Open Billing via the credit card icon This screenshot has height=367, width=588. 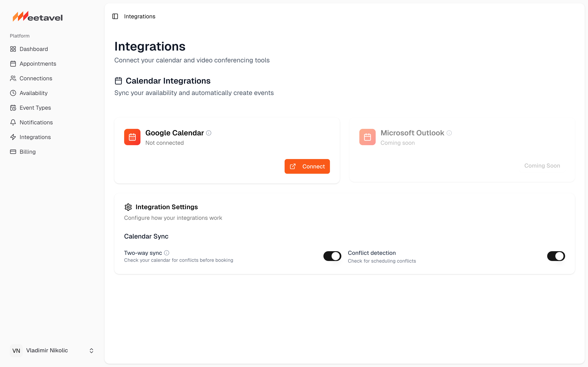13,152
